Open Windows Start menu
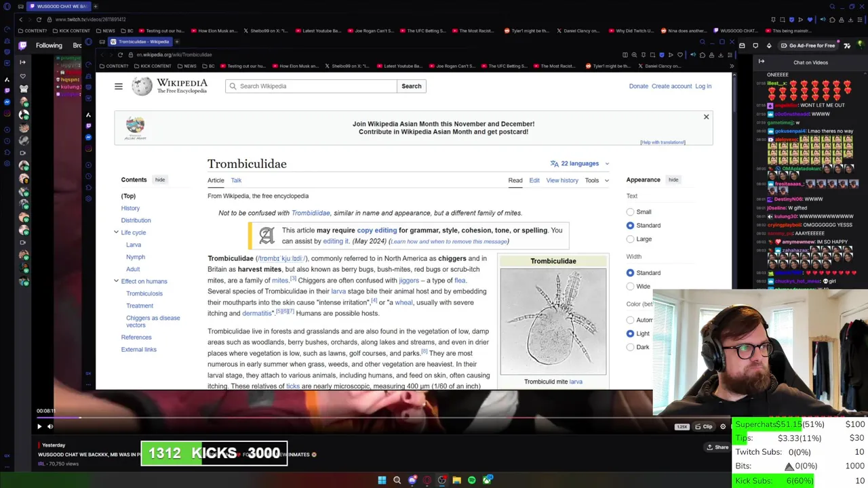The image size is (868, 488). pyautogui.click(x=382, y=480)
